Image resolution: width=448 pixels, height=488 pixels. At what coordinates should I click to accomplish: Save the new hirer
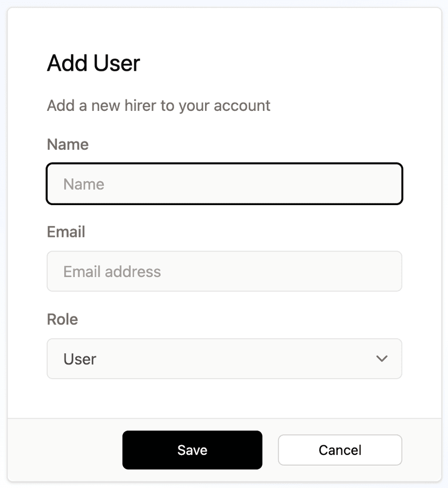pyautogui.click(x=192, y=450)
